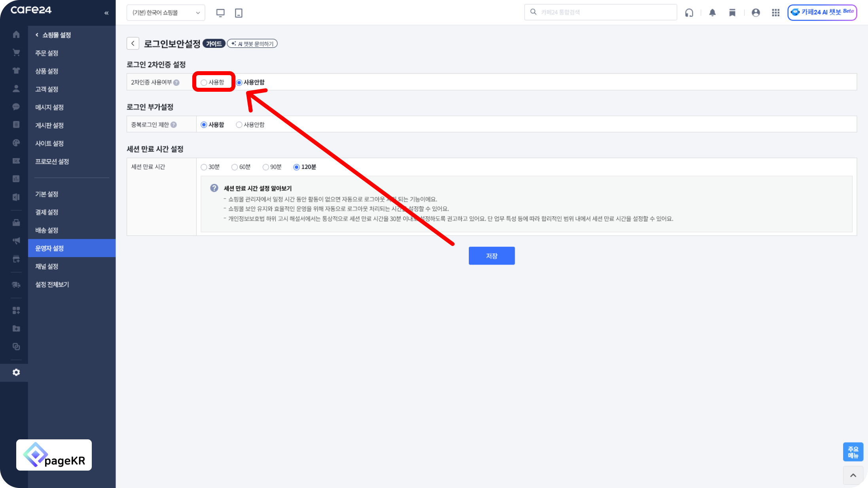Screen dimensions: 868x488
Task: Open the bookmark icon in header
Action: coord(732,13)
